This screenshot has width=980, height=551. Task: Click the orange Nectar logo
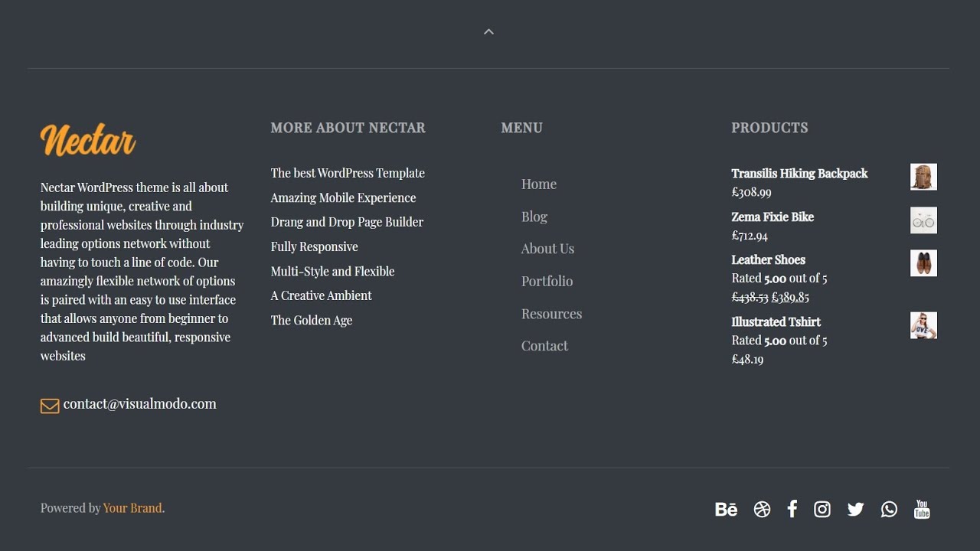[x=88, y=141]
